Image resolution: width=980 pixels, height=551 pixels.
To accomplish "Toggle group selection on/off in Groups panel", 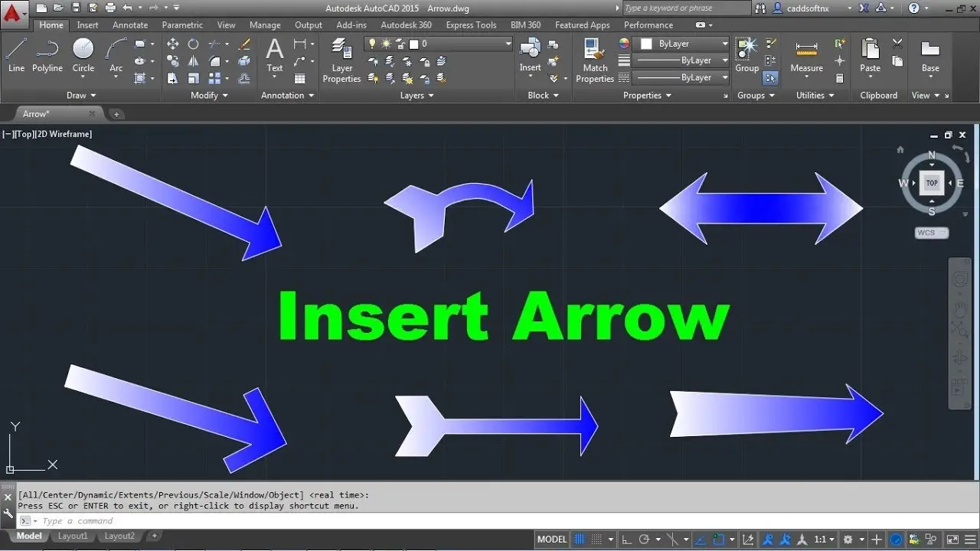I will [x=770, y=78].
